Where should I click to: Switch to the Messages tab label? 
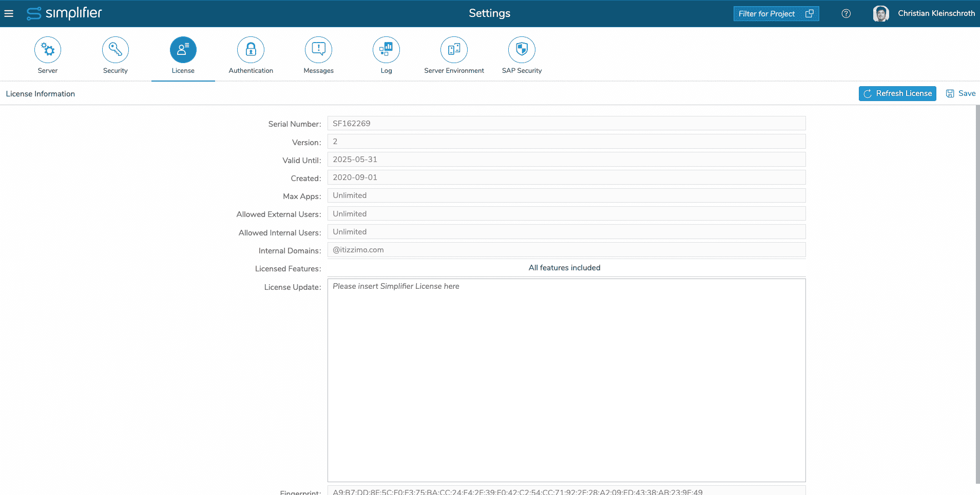coord(319,71)
